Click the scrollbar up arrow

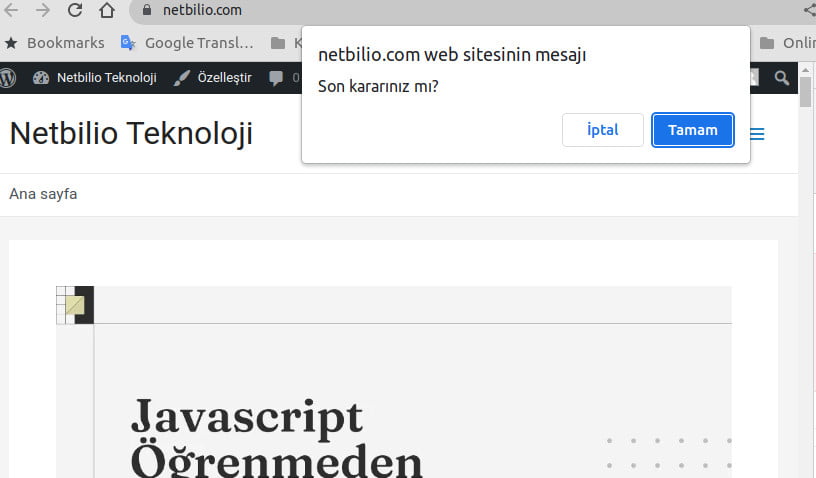pos(806,70)
